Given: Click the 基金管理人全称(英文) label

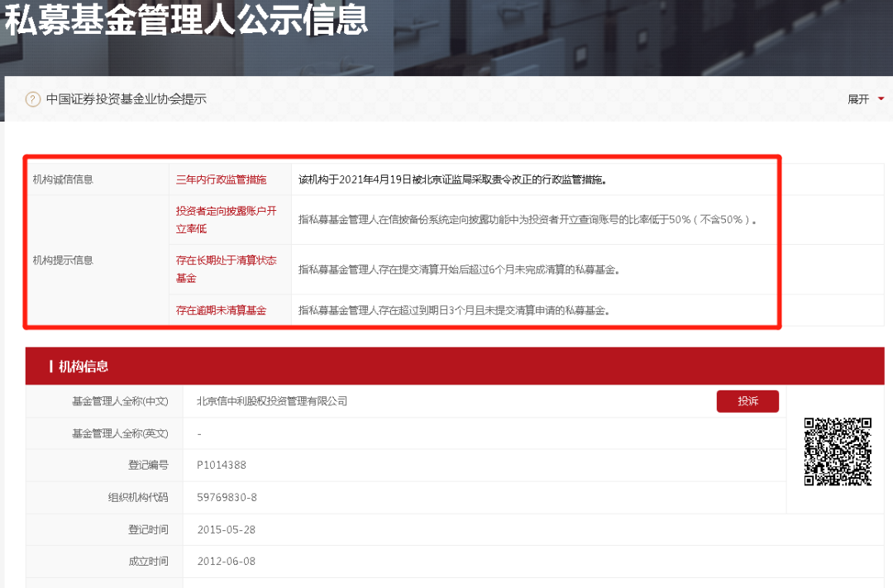Looking at the screenshot, I should pos(120,433).
